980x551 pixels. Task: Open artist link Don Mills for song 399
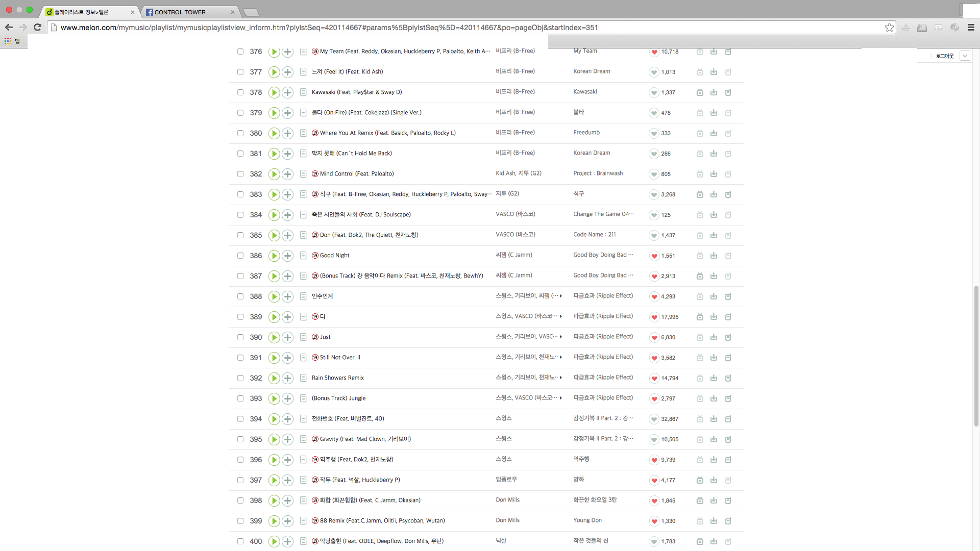coord(507,520)
